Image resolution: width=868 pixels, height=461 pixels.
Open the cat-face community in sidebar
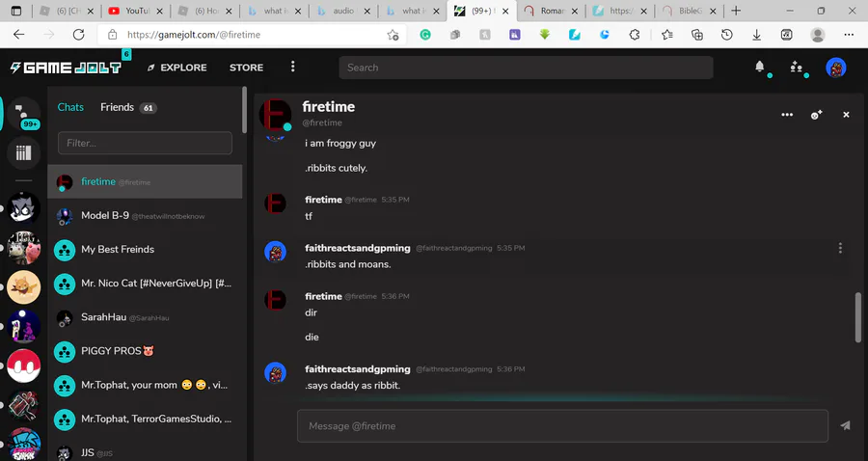click(x=23, y=208)
